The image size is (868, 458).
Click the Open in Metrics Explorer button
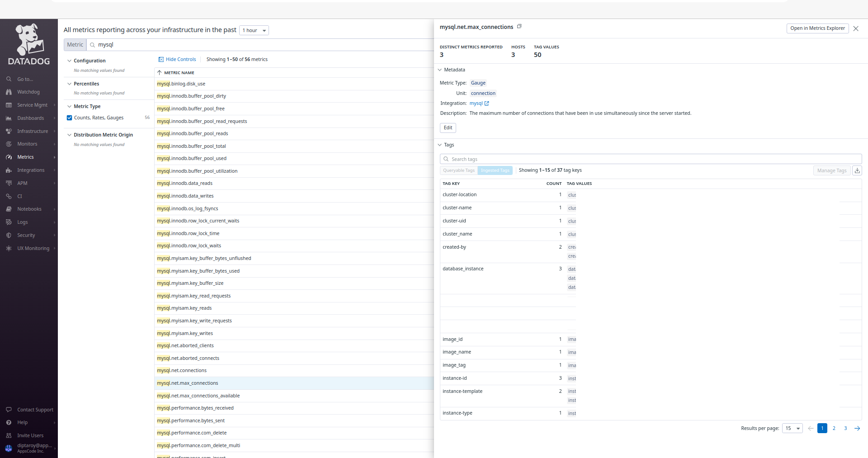(817, 28)
